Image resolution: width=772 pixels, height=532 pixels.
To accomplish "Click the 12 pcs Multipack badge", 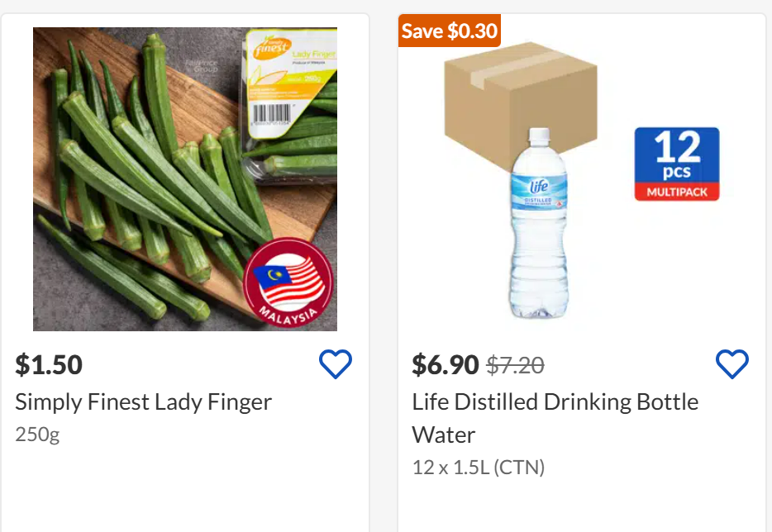I will coord(677,164).
